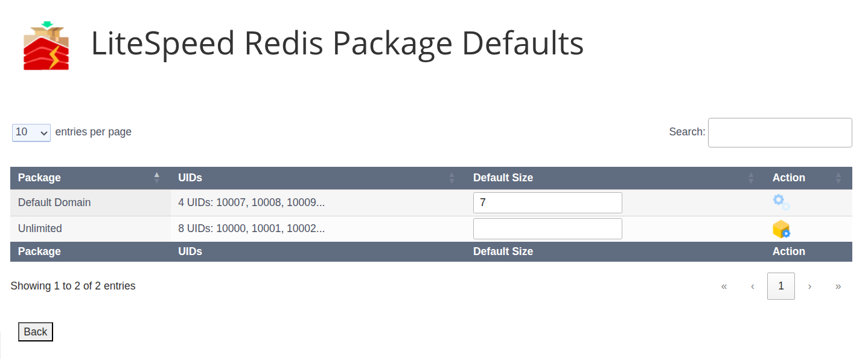This screenshot has height=359, width=868.
Task: Open the entries per page dropdown
Action: [31, 132]
